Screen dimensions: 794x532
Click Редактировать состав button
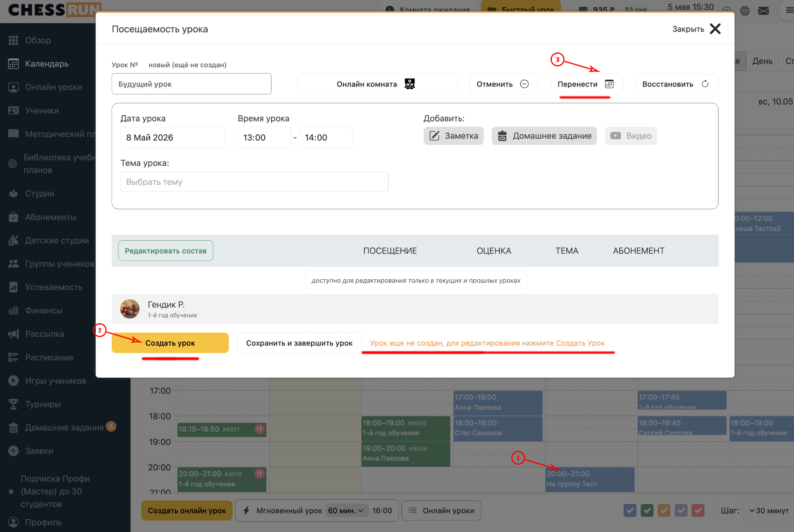[x=165, y=251]
